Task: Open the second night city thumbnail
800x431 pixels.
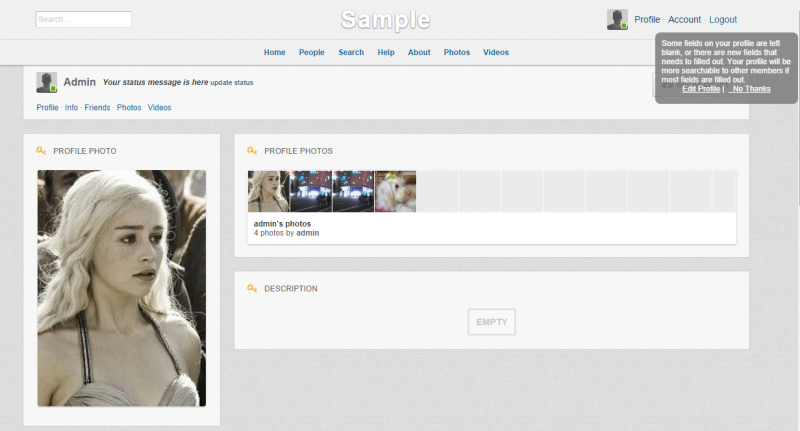Action: pyautogui.click(x=353, y=191)
